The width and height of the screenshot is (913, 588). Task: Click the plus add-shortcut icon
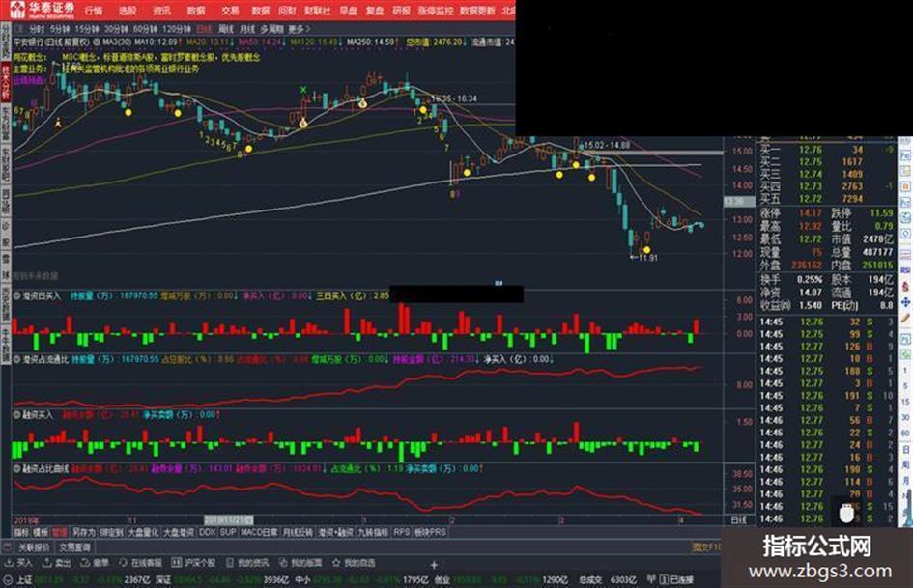tap(434, 564)
